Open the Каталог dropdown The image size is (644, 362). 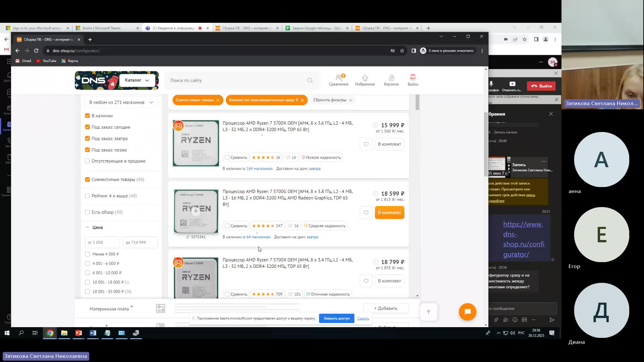(x=137, y=80)
